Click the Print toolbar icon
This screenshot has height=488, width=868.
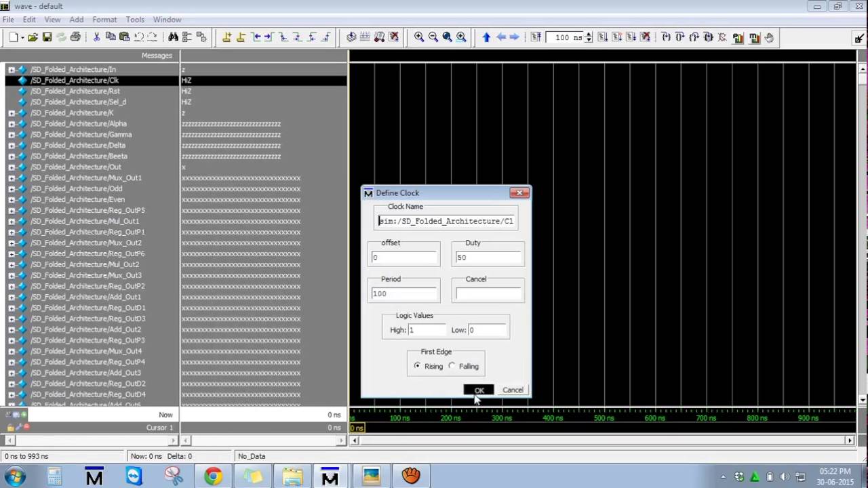tap(75, 37)
